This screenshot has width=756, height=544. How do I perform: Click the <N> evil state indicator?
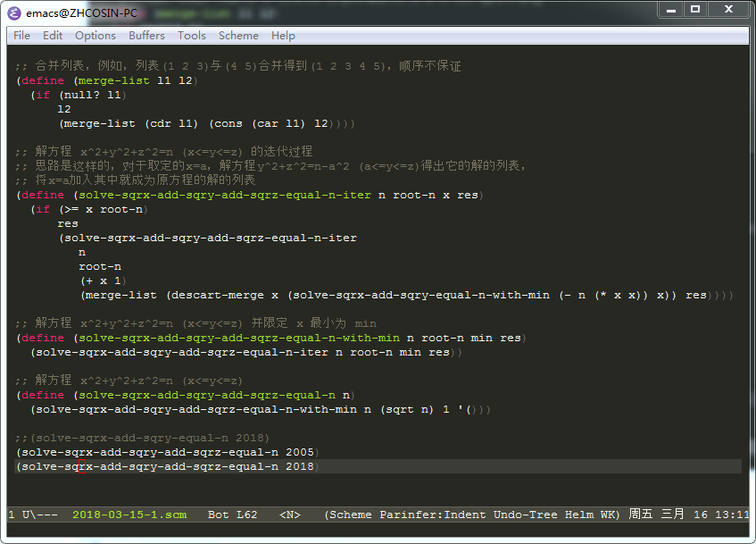(x=290, y=515)
